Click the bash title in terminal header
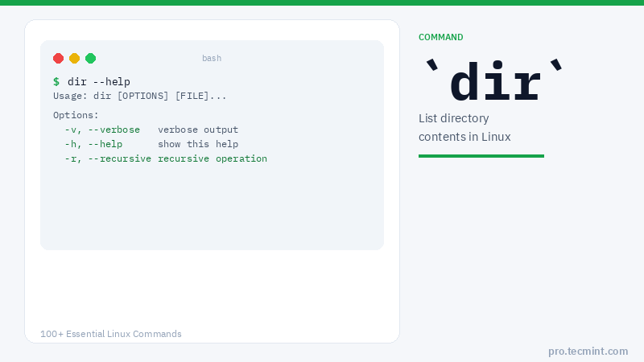Viewport: 644px width, 362px height. (x=212, y=58)
